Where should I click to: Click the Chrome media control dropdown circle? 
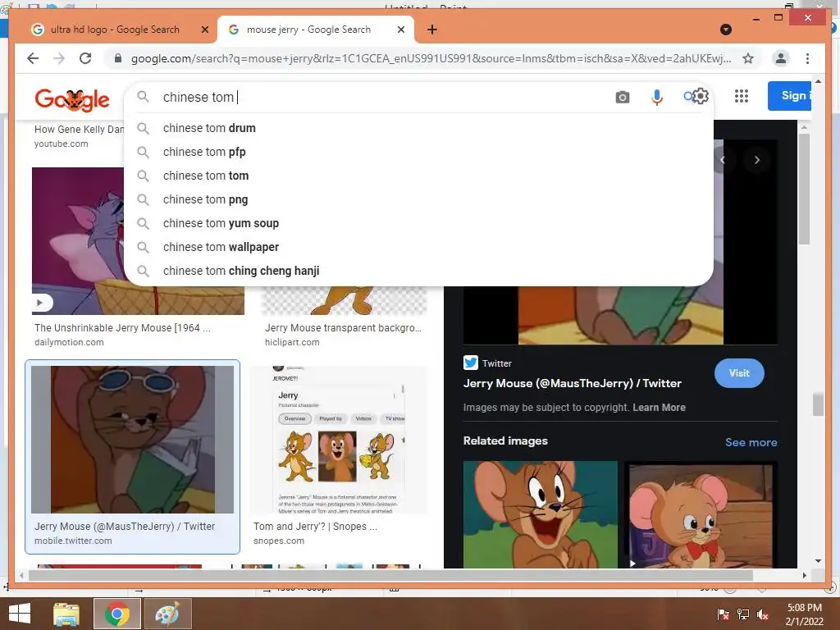[726, 30]
